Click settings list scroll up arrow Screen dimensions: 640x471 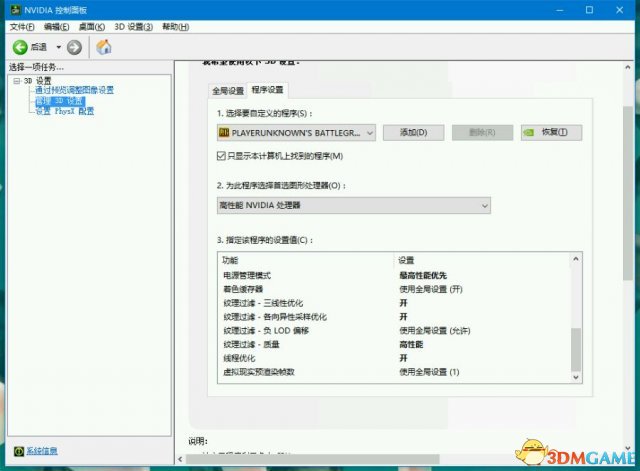point(576,259)
